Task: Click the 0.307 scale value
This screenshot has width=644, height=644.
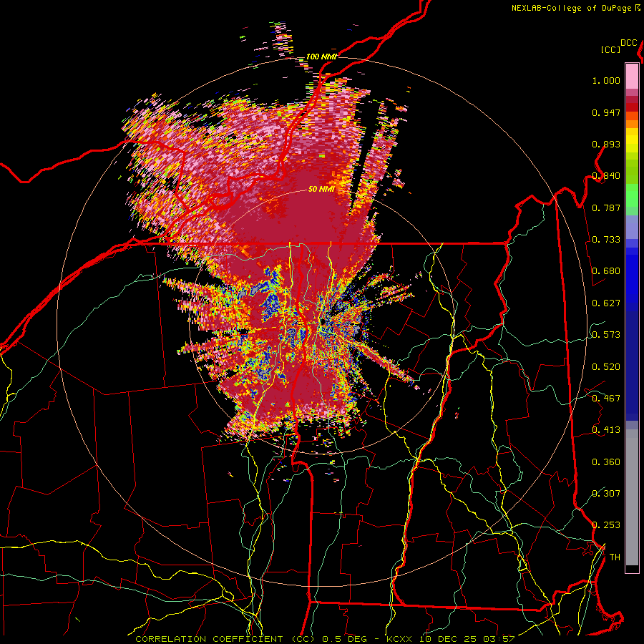Action: click(606, 494)
